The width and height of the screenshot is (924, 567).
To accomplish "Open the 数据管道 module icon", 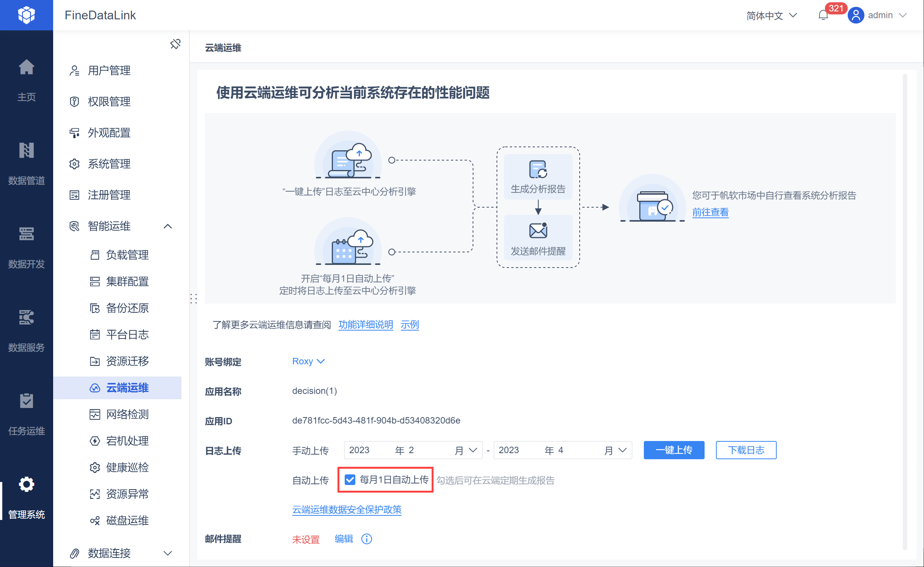I will (26, 151).
